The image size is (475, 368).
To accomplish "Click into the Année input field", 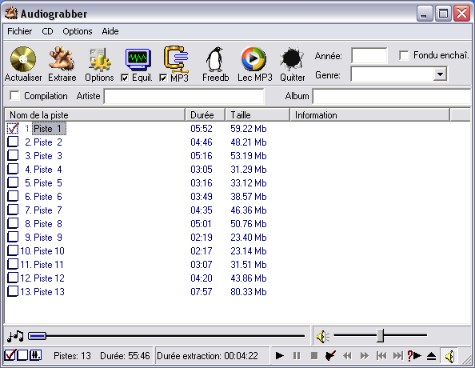I will [369, 55].
